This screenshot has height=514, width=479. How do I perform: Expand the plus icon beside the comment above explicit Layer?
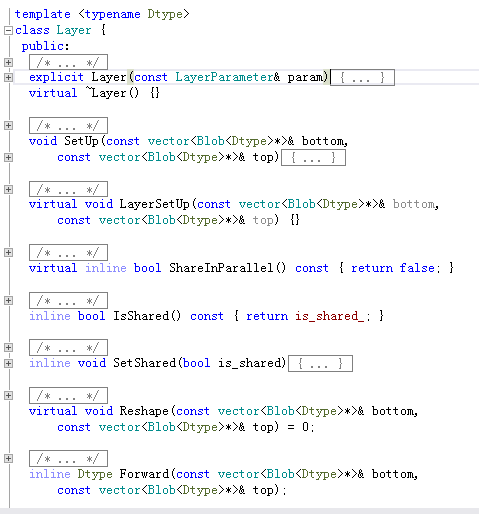[8, 62]
